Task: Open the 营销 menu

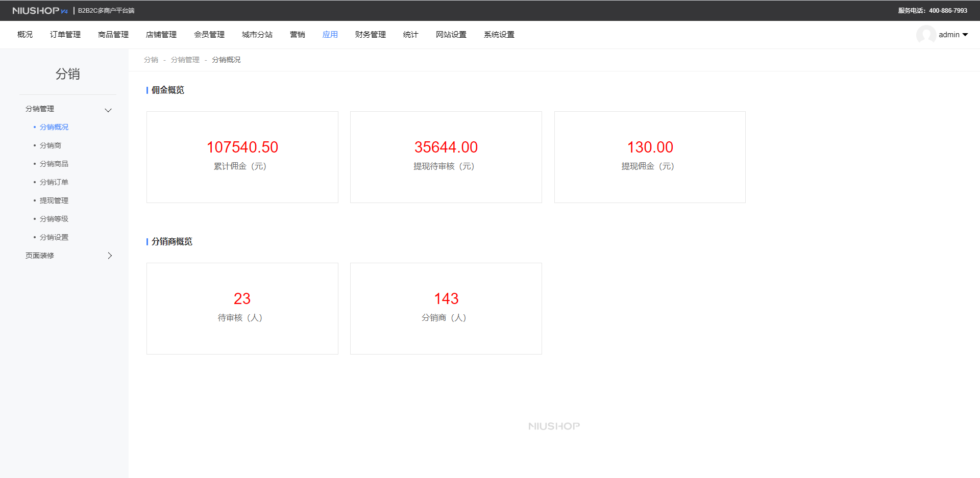Action: coord(298,35)
